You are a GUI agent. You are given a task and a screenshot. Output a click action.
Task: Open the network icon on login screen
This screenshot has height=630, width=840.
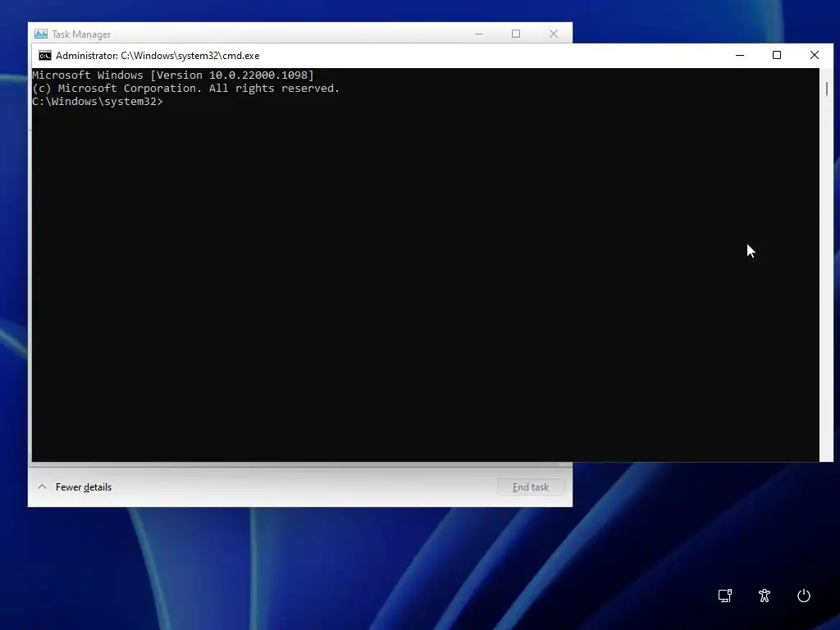pyautogui.click(x=725, y=596)
